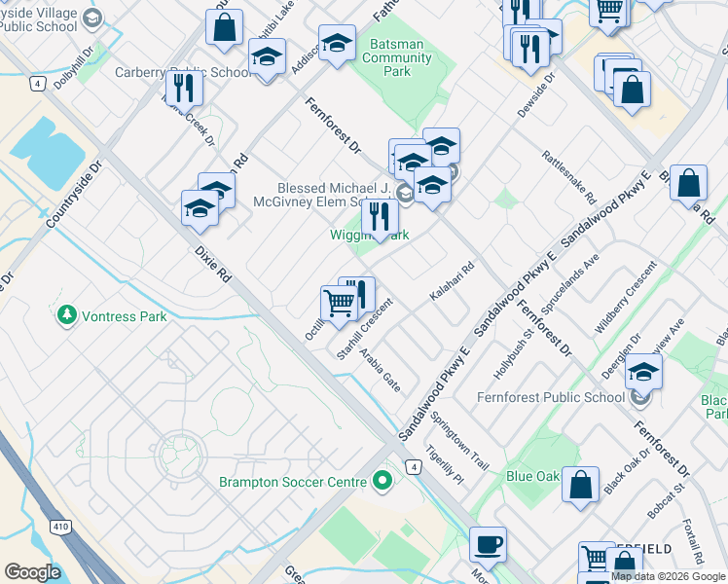
Task: Open the school marker above Fernforest Public School
Action: [643, 373]
